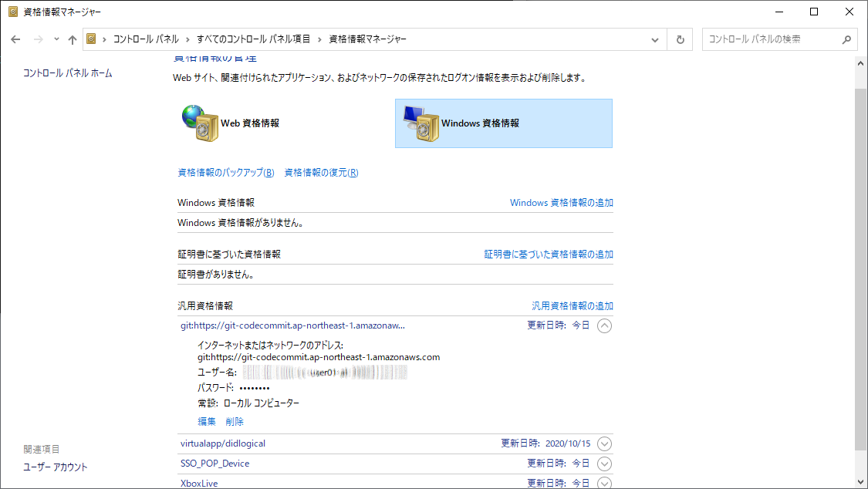
Task: Open コントロール パネル ホーム link
Action: [x=68, y=73]
